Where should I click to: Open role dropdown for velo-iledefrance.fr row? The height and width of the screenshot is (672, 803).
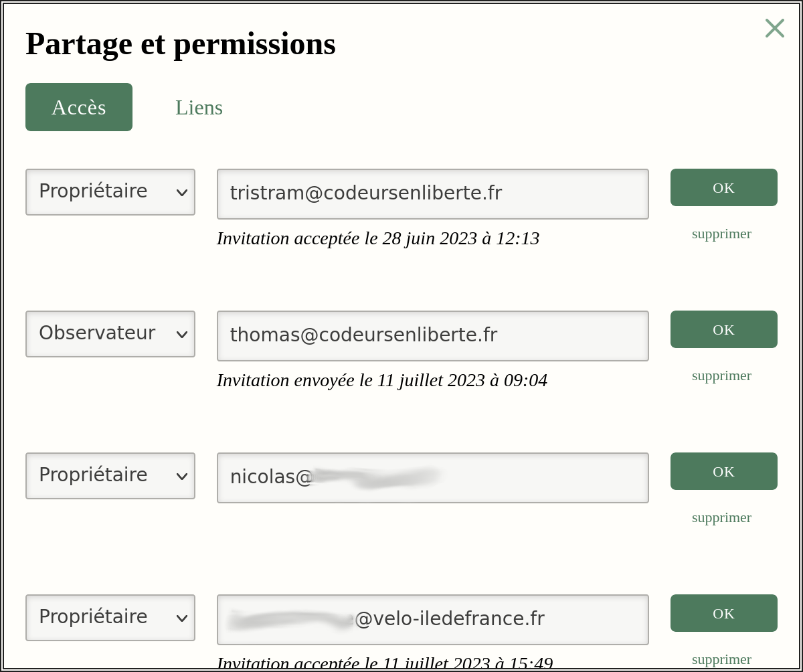[110, 618]
